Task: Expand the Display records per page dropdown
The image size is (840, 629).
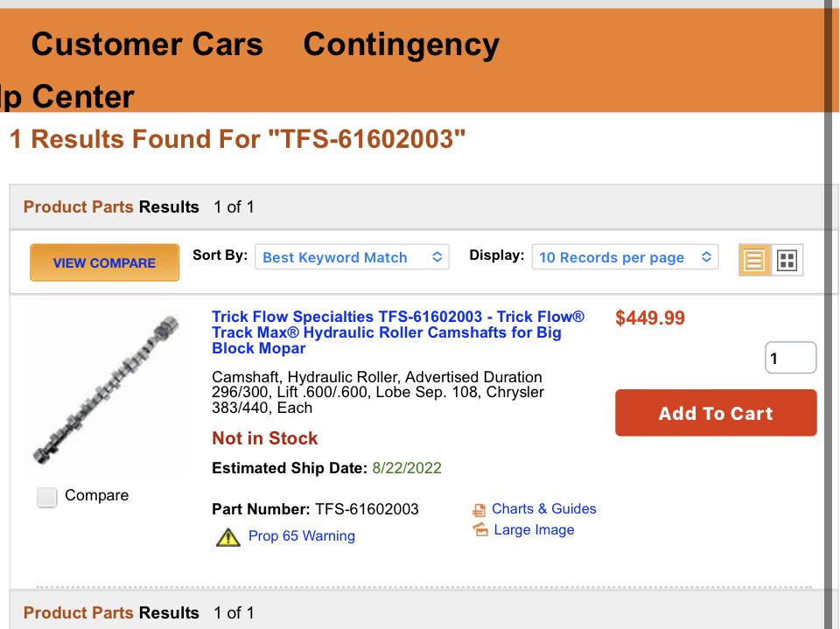Action: [x=625, y=257]
